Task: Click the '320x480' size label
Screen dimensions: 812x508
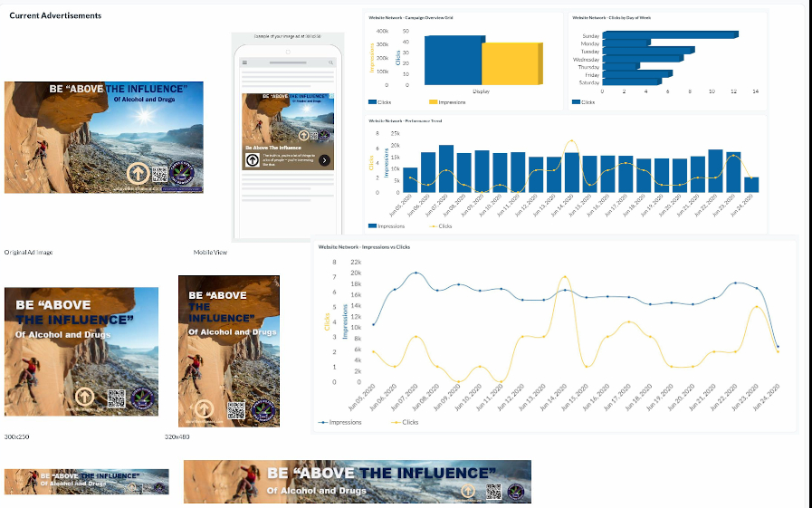Action: [x=177, y=437]
